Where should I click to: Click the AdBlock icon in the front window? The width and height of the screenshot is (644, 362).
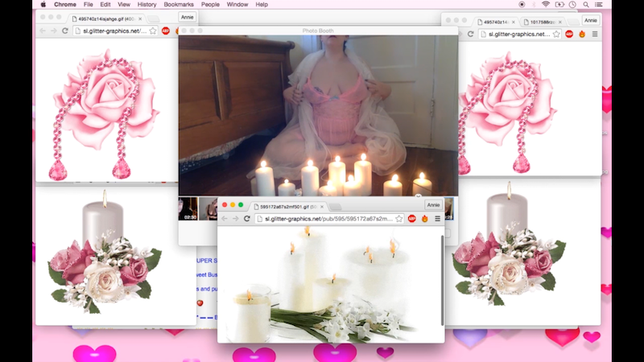(x=412, y=218)
